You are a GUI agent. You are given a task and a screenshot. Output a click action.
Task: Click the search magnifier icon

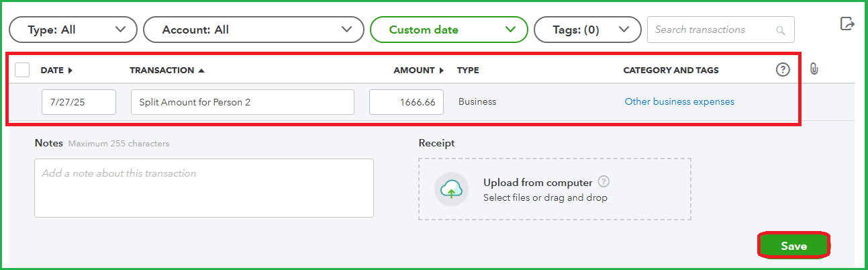(x=780, y=30)
